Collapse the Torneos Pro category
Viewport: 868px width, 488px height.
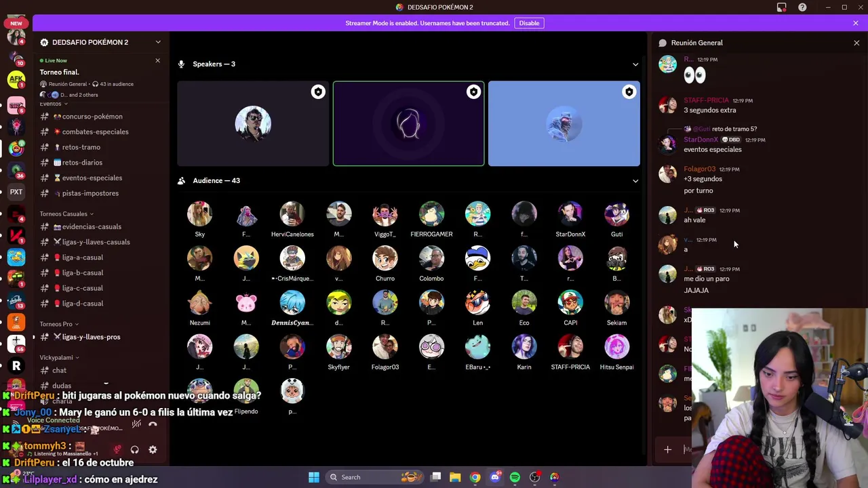(x=59, y=324)
